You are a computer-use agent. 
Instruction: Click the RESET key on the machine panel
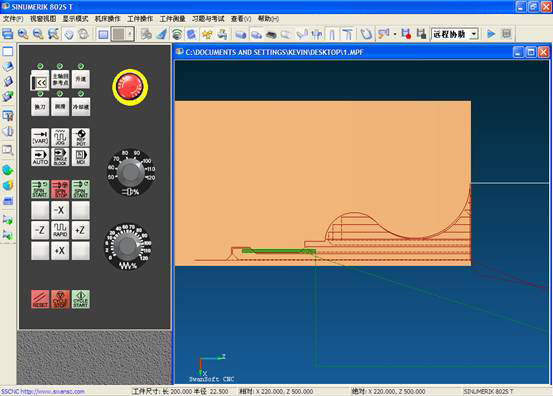pos(40,299)
